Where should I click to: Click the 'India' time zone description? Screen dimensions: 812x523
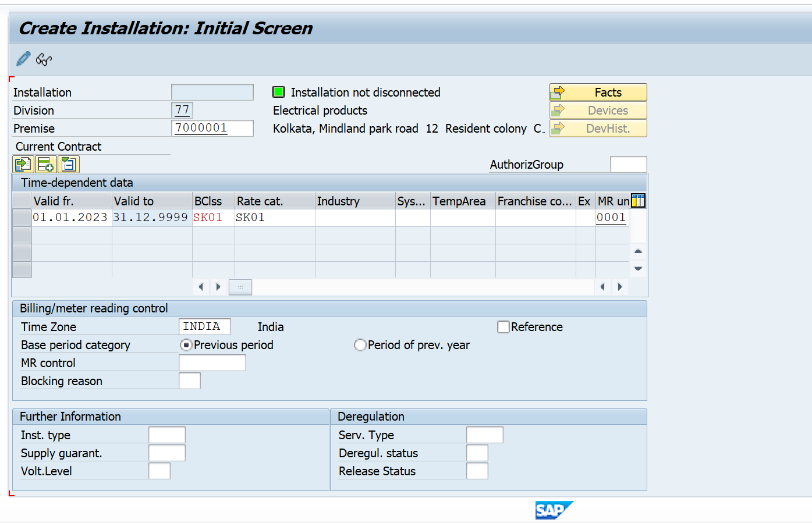pos(271,327)
